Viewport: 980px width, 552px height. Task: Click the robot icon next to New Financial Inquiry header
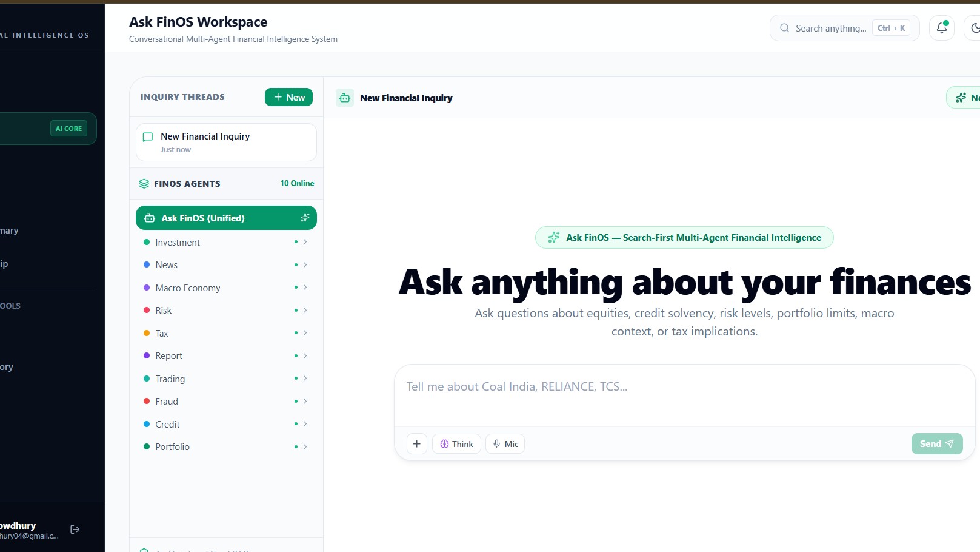(x=345, y=98)
